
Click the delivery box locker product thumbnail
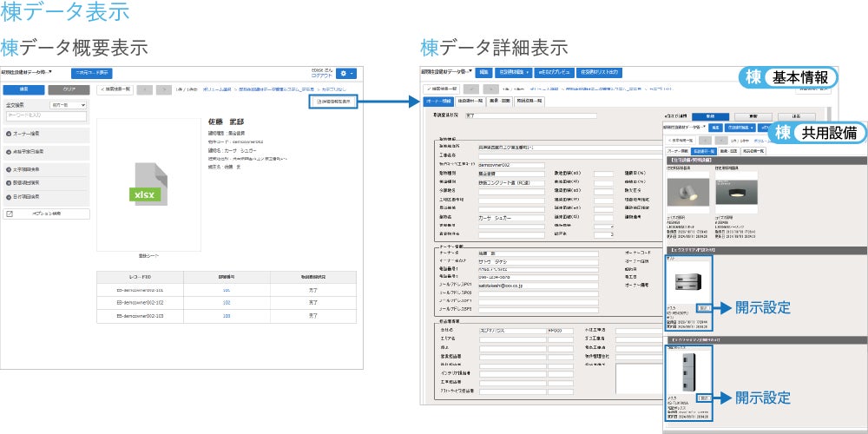(x=688, y=372)
